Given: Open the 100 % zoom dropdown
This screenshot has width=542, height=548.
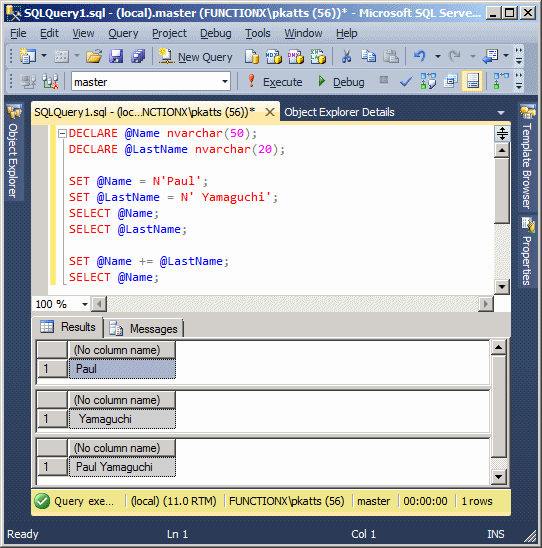Looking at the screenshot, I should pos(84,304).
